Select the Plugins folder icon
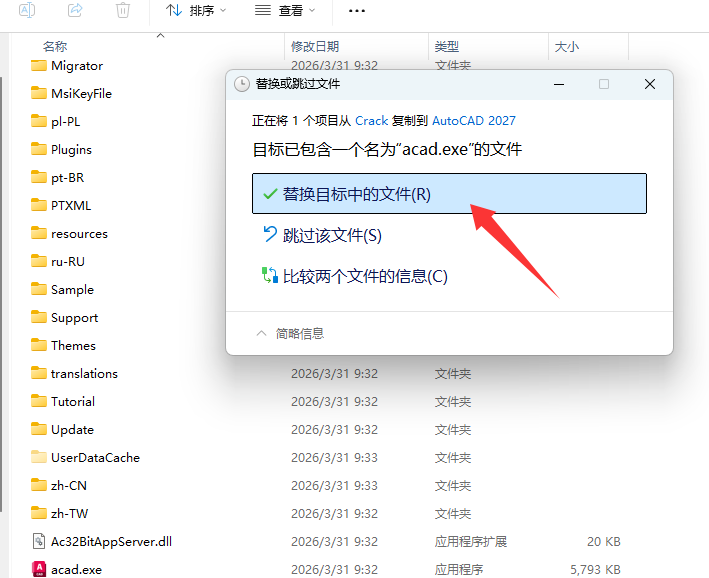This screenshot has height=578, width=709. point(39,149)
